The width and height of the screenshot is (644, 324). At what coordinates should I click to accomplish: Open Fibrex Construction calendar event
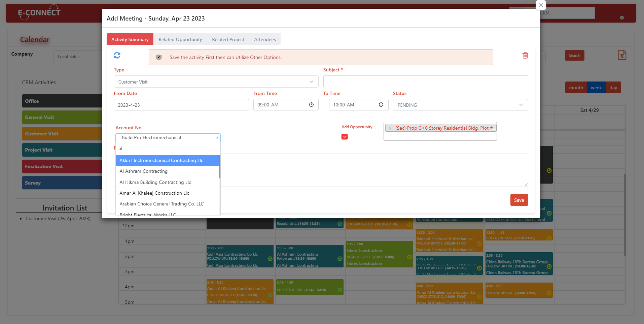tap(380, 254)
